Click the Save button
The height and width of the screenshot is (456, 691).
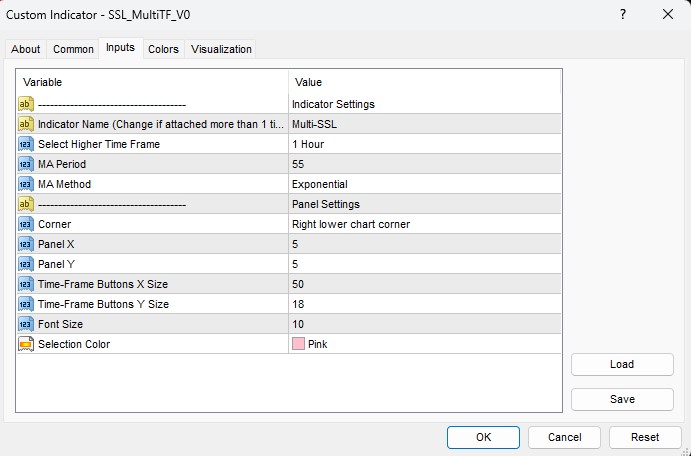pos(621,399)
